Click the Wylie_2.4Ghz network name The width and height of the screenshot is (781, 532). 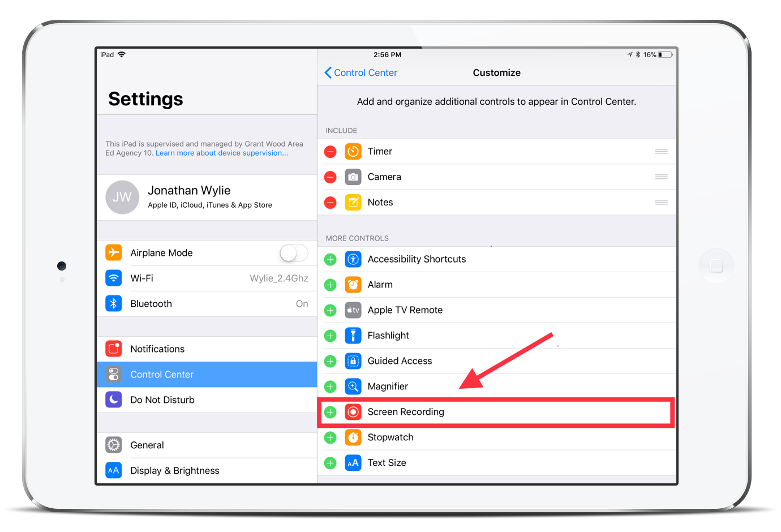pyautogui.click(x=279, y=278)
